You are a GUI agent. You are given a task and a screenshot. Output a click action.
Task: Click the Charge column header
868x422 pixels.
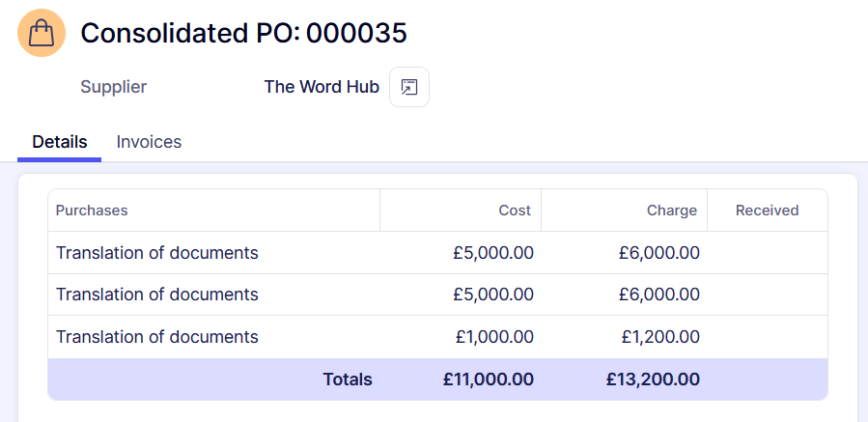coord(672,211)
